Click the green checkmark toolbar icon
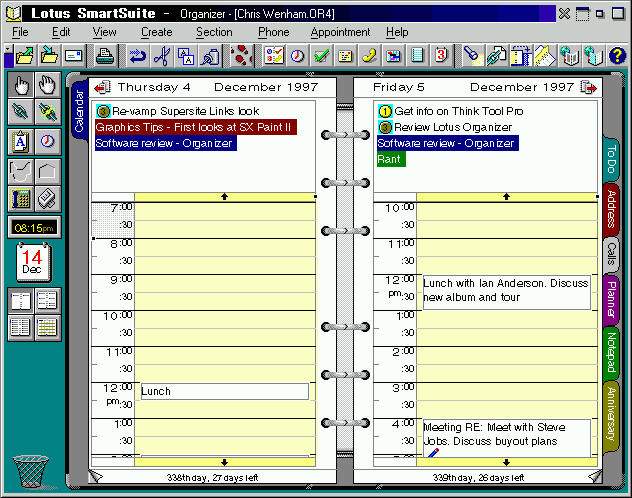 pos(322,56)
